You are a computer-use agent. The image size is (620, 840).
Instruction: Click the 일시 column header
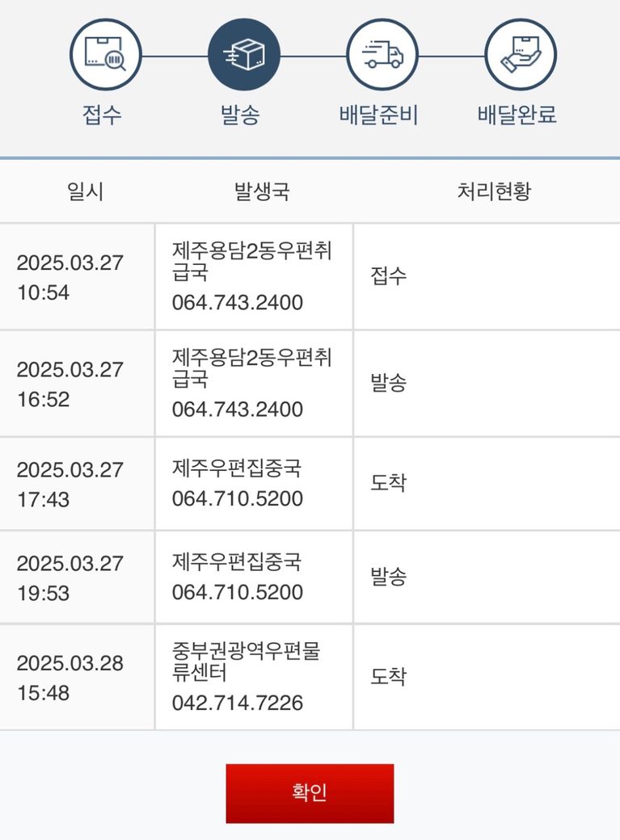click(x=85, y=192)
